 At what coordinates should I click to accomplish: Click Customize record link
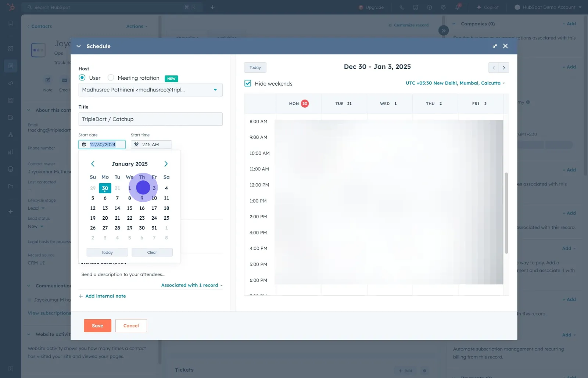pos(408,25)
